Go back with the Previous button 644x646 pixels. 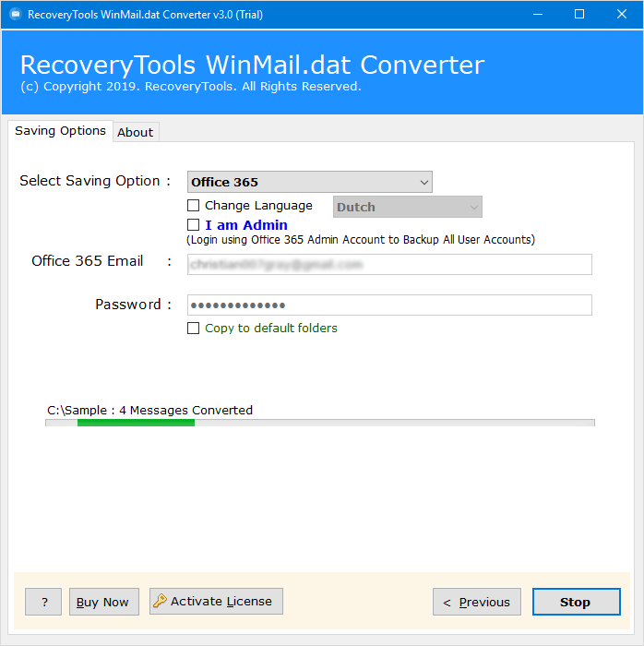pos(476,602)
